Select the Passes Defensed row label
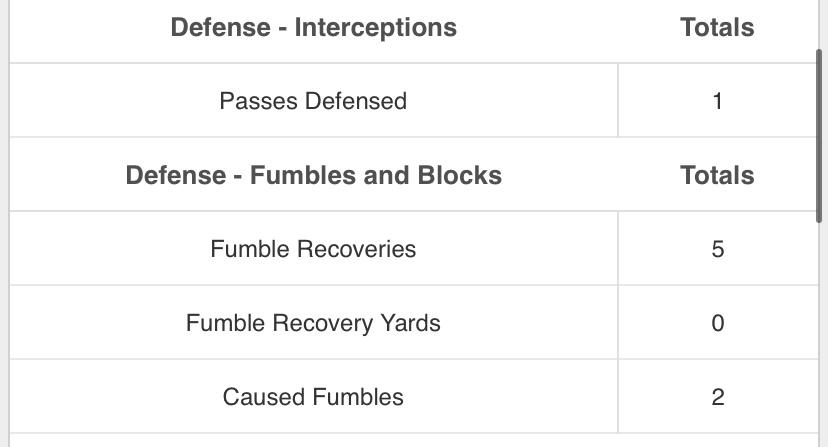This screenshot has width=828, height=447. (313, 101)
